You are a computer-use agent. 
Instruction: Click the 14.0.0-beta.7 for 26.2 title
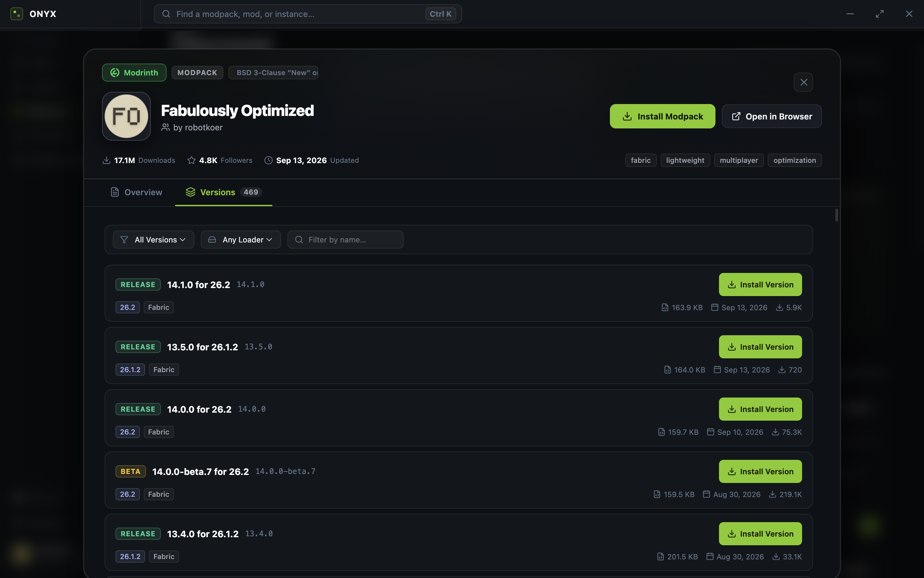coord(201,472)
